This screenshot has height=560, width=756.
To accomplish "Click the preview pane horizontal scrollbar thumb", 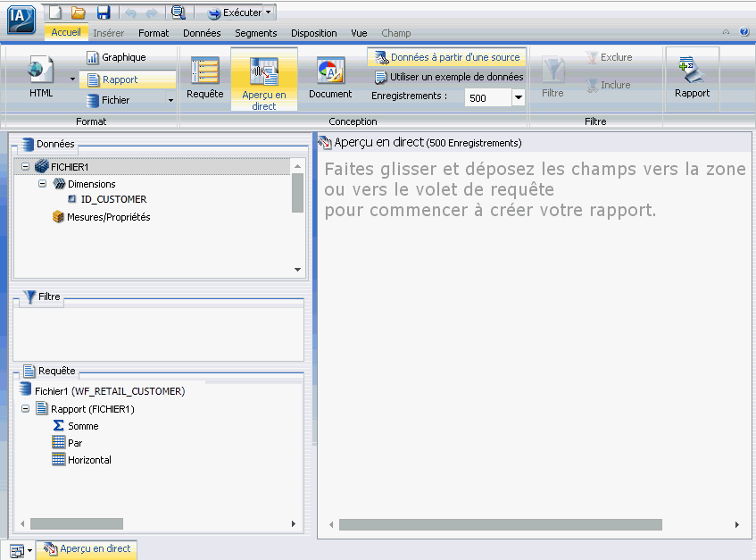I will point(501,525).
